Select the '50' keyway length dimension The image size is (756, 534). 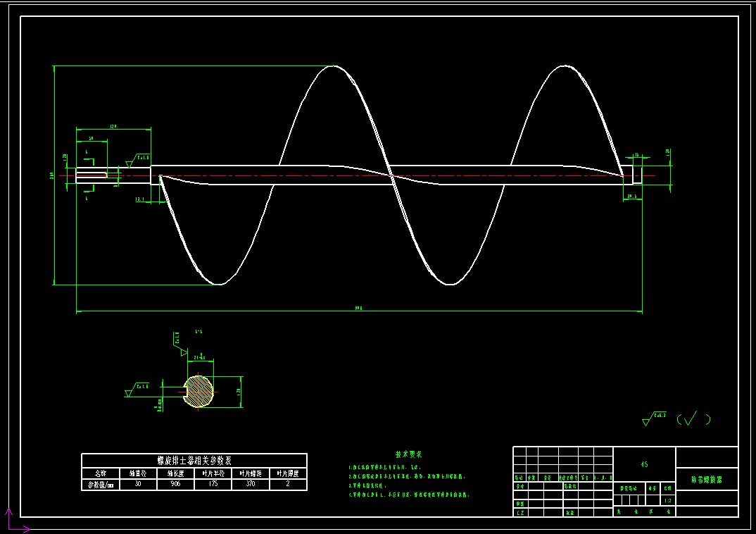tap(91, 139)
